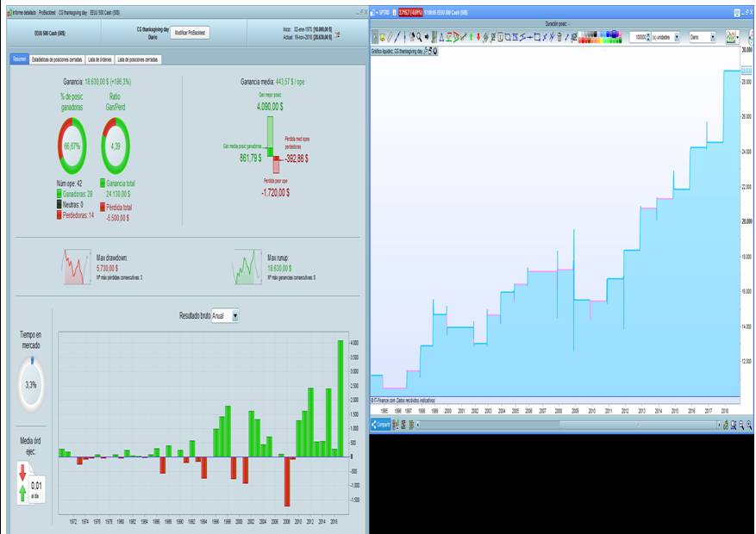
Task: Click the export arrow icon beside Inicio dates
Action: tap(338, 34)
